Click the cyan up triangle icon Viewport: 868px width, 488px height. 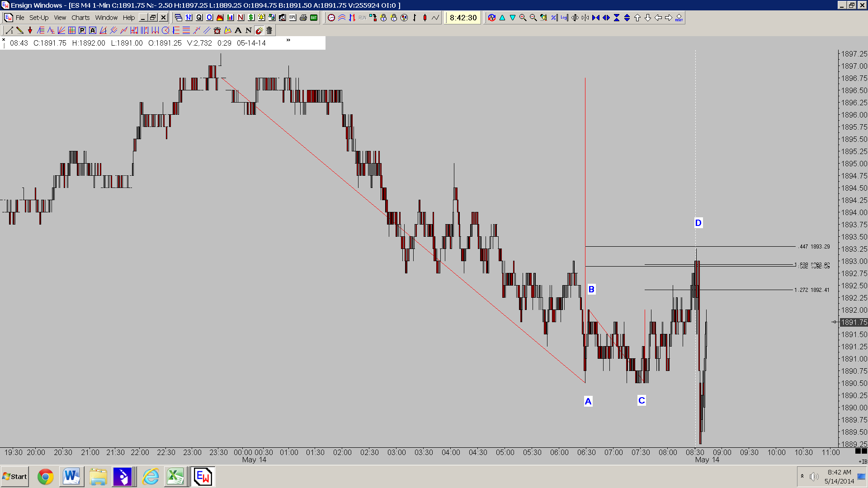502,18
